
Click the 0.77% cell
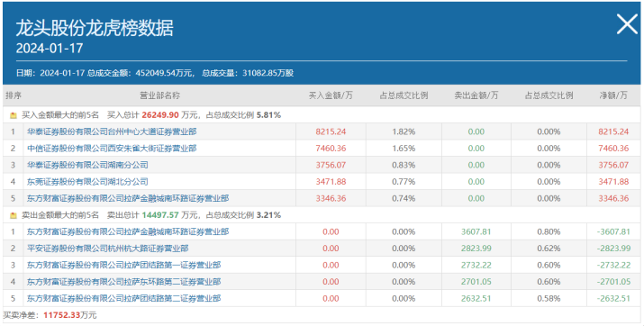tap(404, 182)
